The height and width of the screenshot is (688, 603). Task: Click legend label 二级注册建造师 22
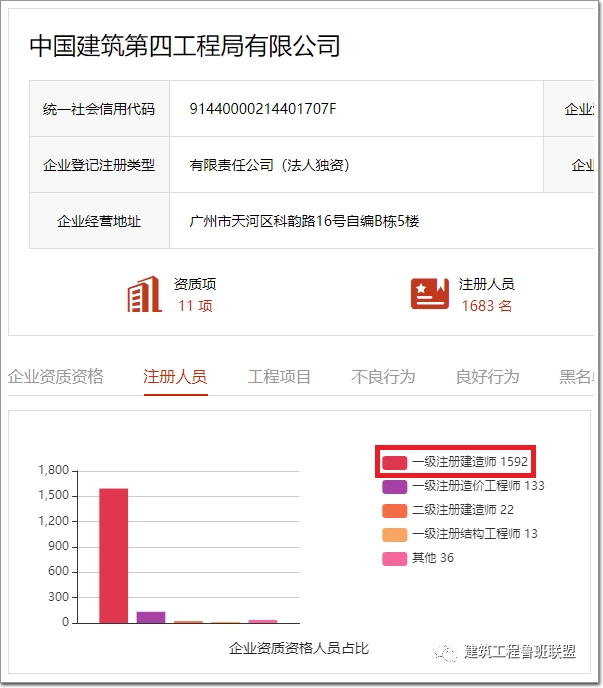click(x=463, y=510)
